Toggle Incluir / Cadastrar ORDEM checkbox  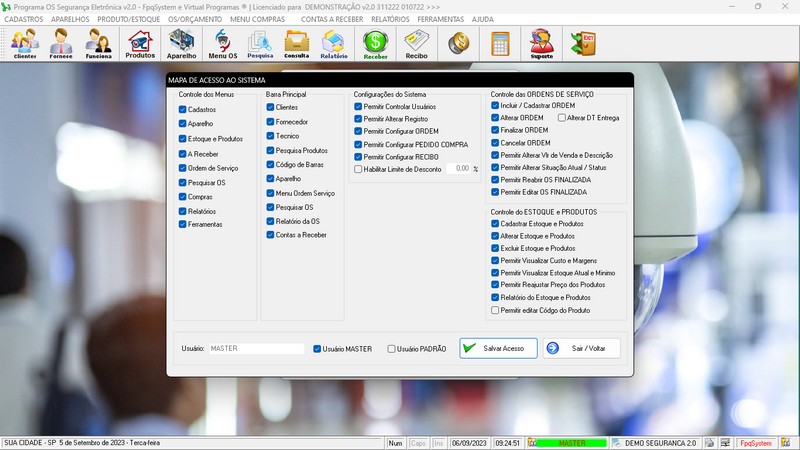495,105
